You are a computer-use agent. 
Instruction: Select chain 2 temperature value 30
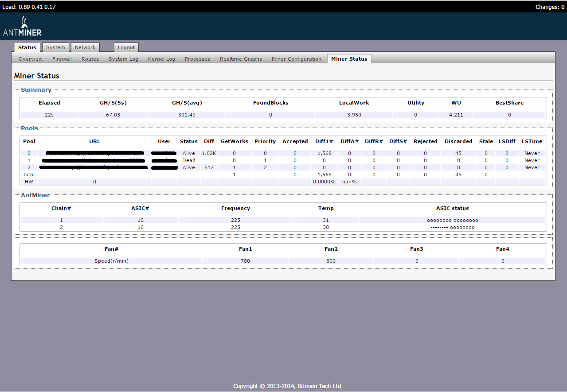[326, 227]
